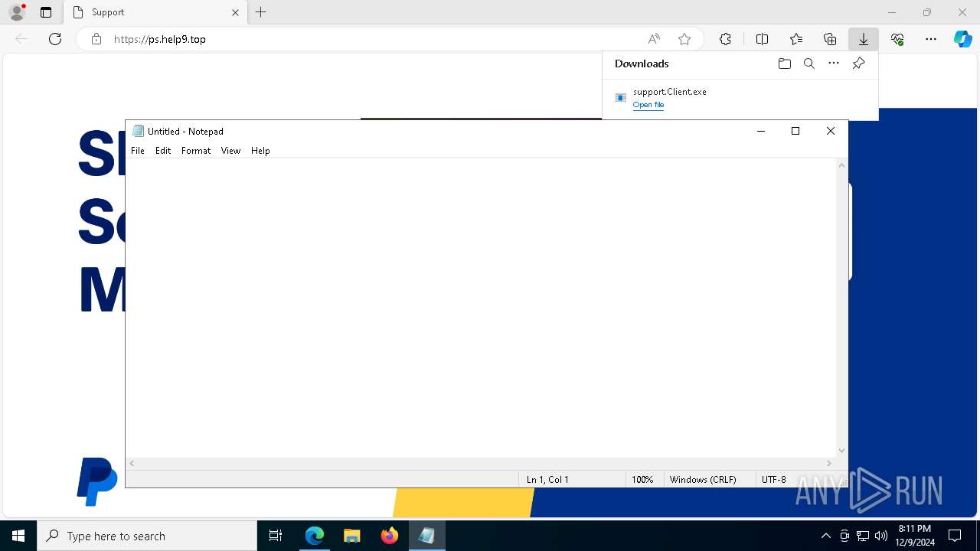Viewport: 980px width, 551px height.
Task: View site information lock icon
Action: [x=96, y=39]
